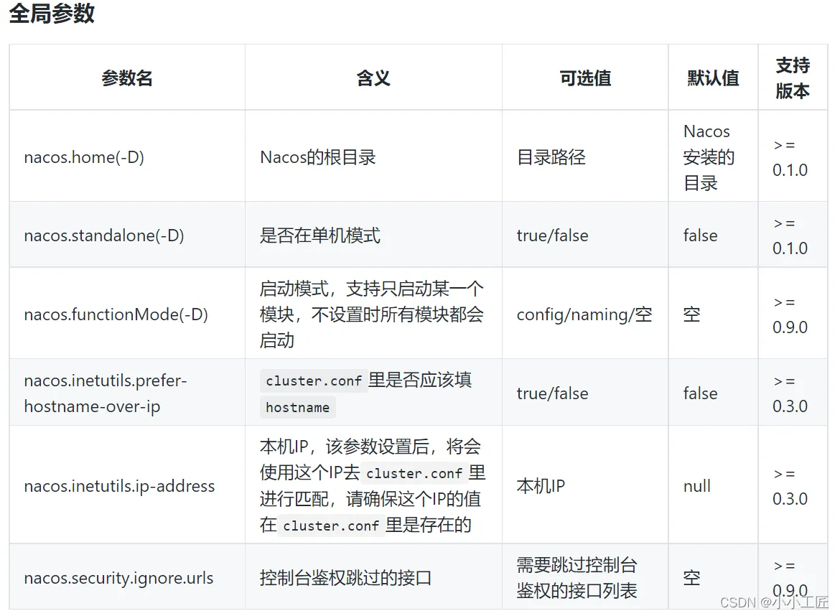Click the Nacos的根目录 description cell
Image resolution: width=840 pixels, height=616 pixels.
click(318, 157)
